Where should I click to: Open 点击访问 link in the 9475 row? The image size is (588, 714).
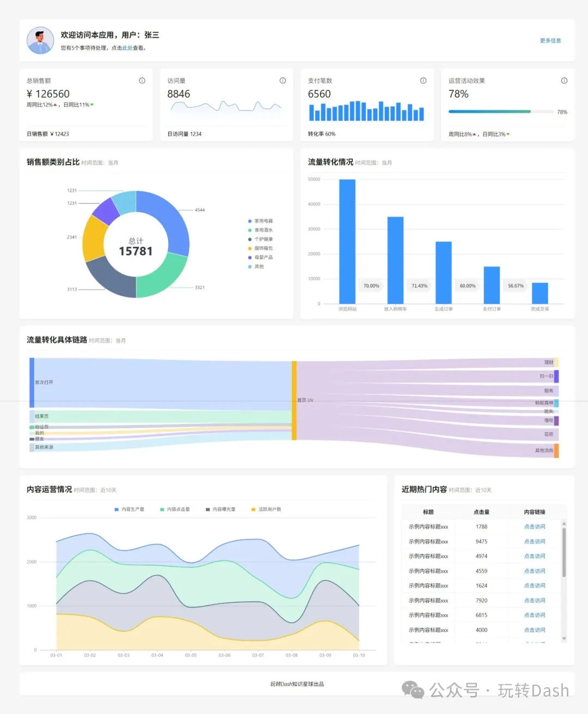[x=535, y=541]
